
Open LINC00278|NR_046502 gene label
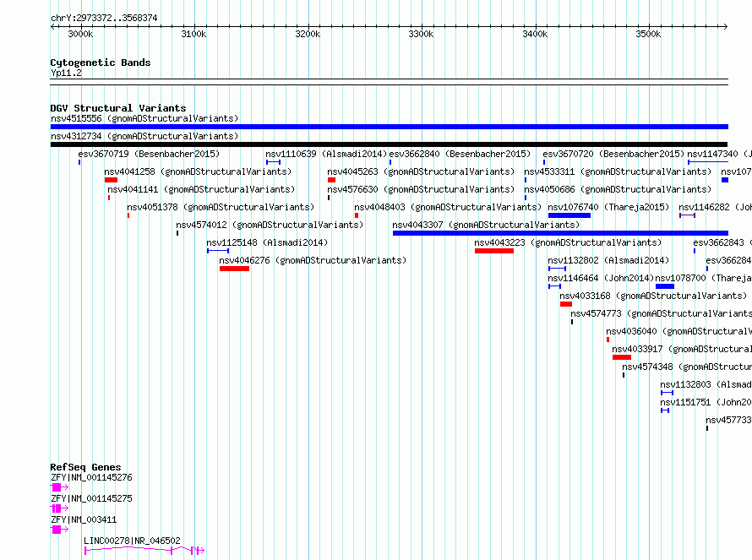tap(133, 541)
